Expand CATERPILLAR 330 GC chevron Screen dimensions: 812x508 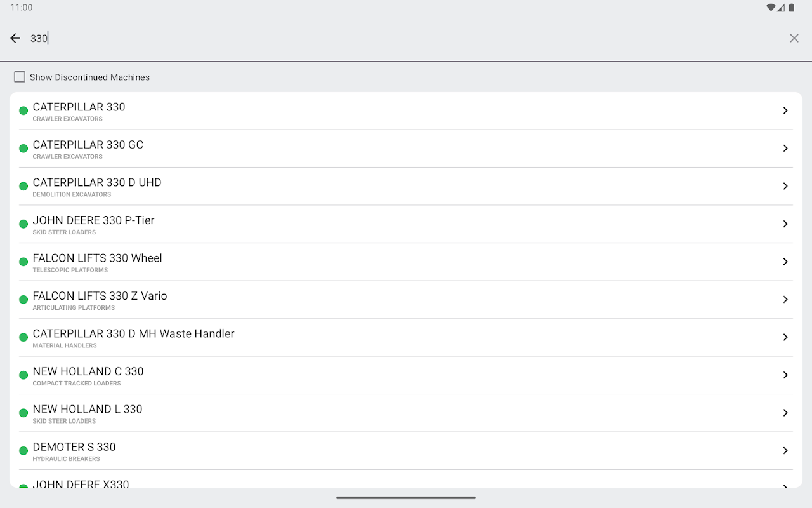(x=785, y=148)
